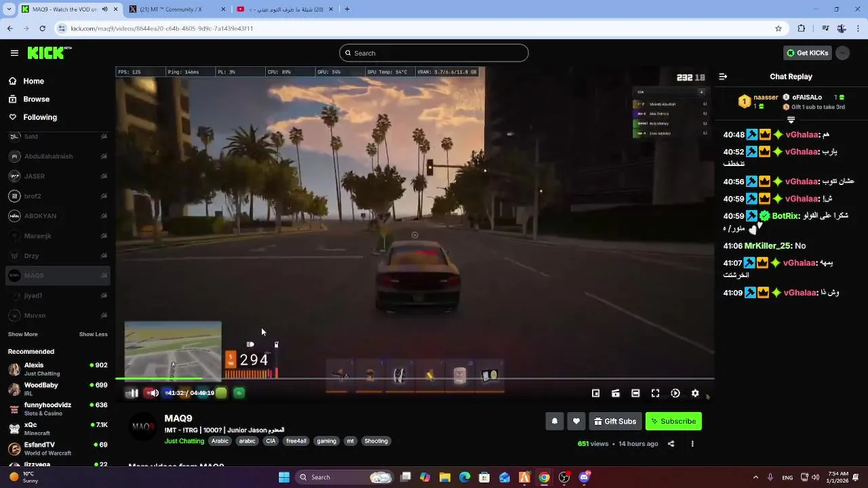Click Show More in the following list

pos(22,334)
